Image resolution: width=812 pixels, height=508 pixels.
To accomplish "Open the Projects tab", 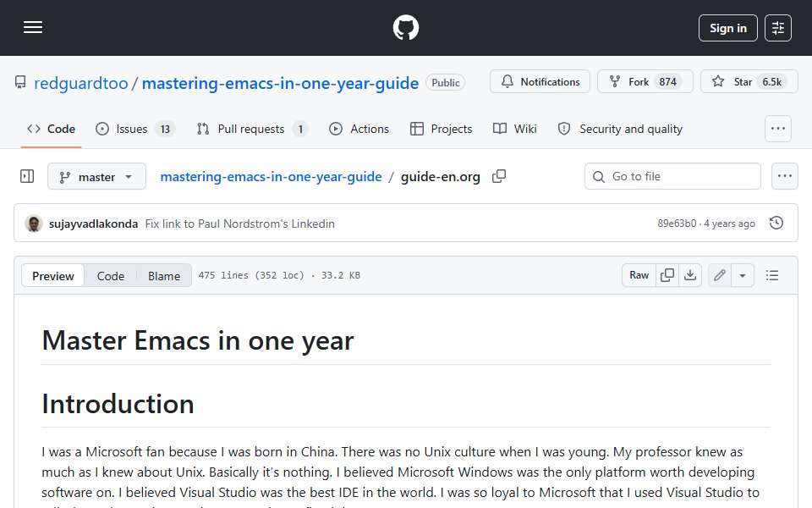I will pyautogui.click(x=442, y=129).
